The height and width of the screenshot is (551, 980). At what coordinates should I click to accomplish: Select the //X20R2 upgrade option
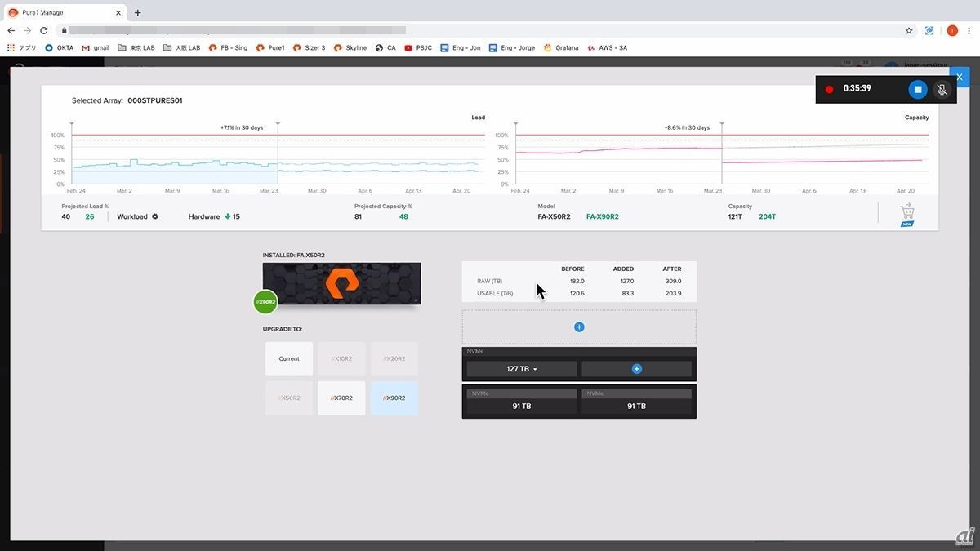coord(394,359)
